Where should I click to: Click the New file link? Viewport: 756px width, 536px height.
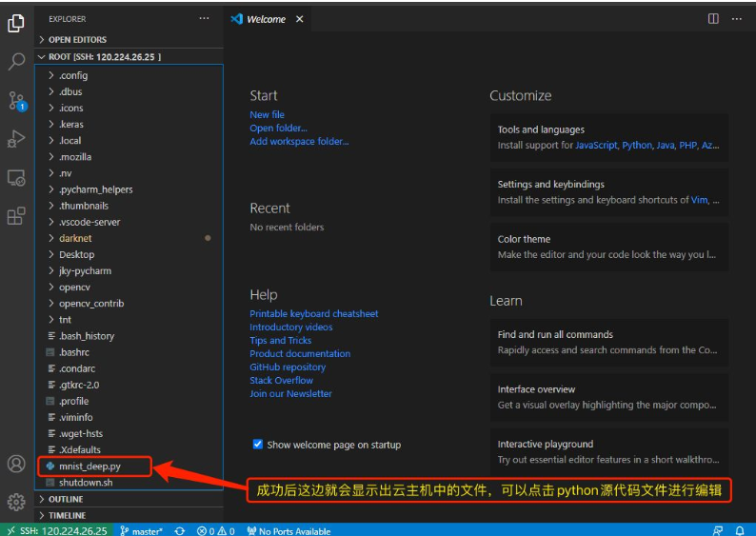[267, 114]
